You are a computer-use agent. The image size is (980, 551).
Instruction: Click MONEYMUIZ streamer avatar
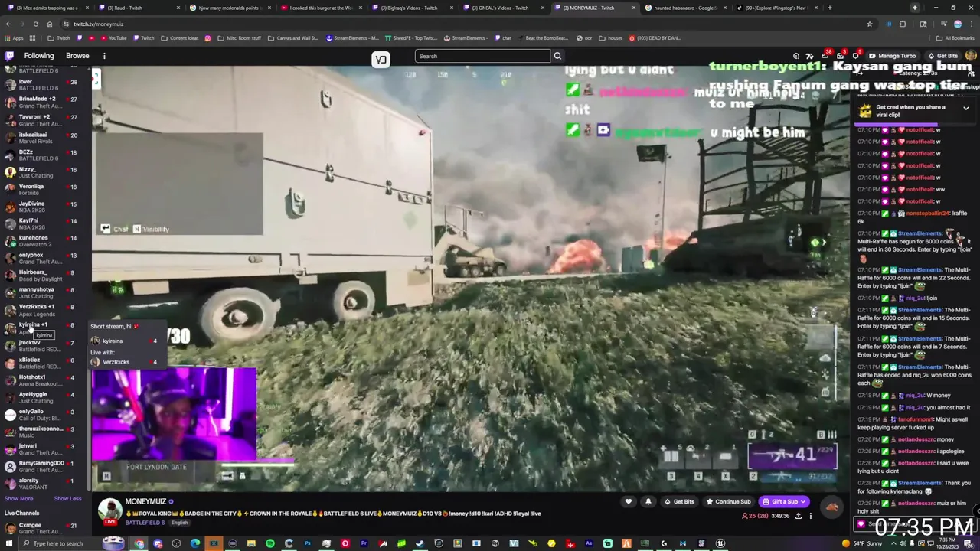click(x=109, y=510)
